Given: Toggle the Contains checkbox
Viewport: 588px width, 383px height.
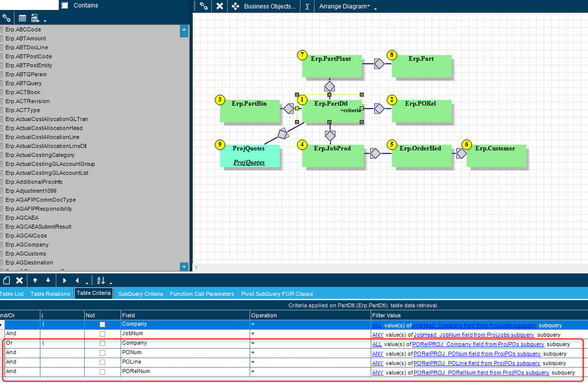Looking at the screenshot, I should pyautogui.click(x=65, y=5).
